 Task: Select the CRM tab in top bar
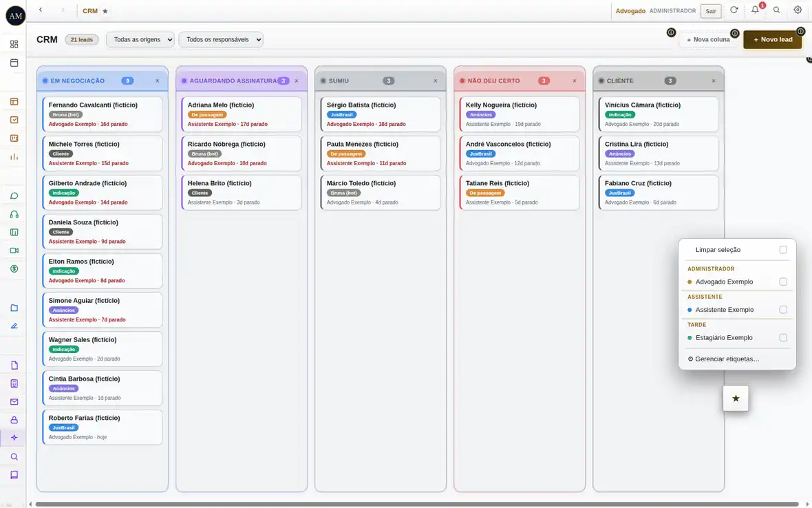point(90,11)
